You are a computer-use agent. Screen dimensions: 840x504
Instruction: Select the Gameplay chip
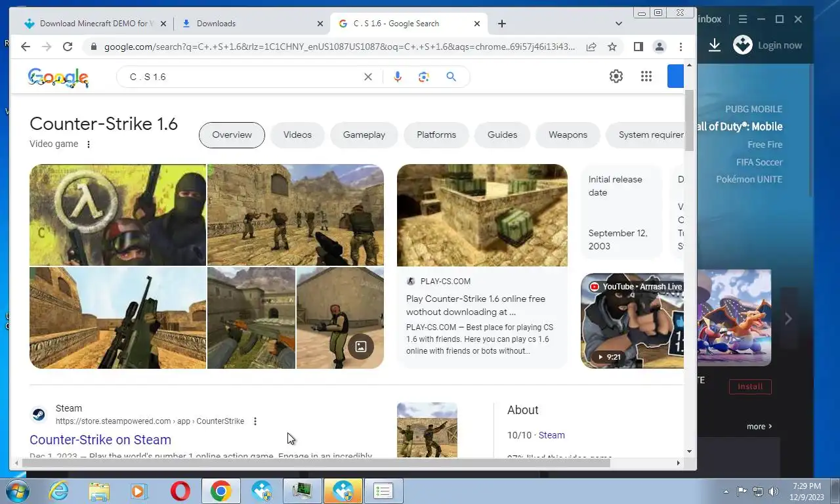pos(364,135)
